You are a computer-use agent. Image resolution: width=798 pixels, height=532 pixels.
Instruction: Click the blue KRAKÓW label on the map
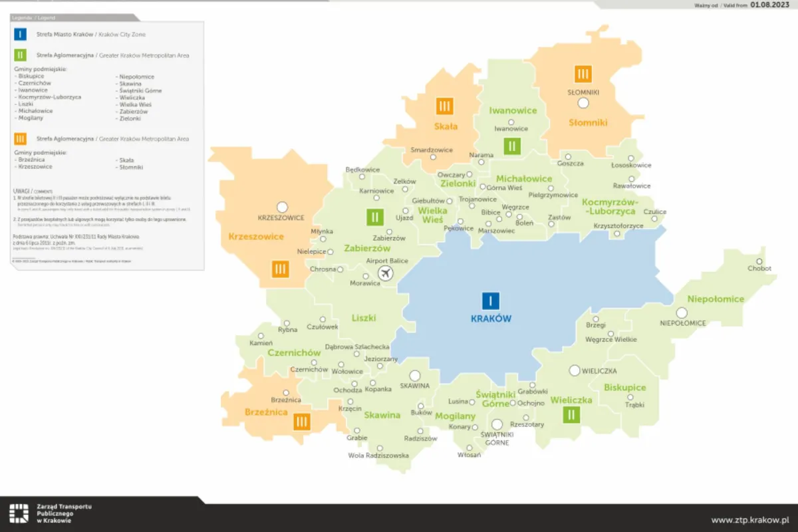[491, 319]
